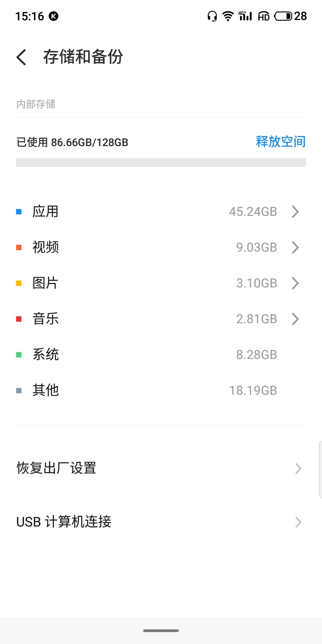The width and height of the screenshot is (322, 644).
Task: Tap the back arrow icon
Action: tap(21, 57)
